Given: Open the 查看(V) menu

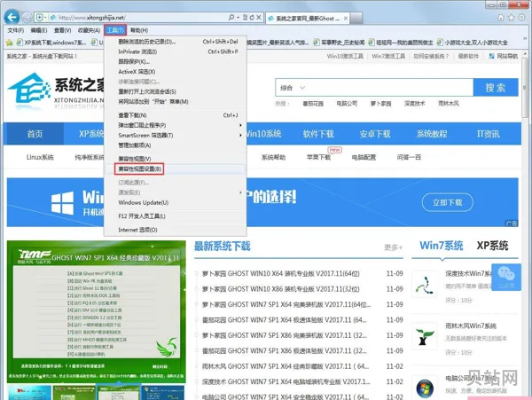Looking at the screenshot, I should click(62, 30).
